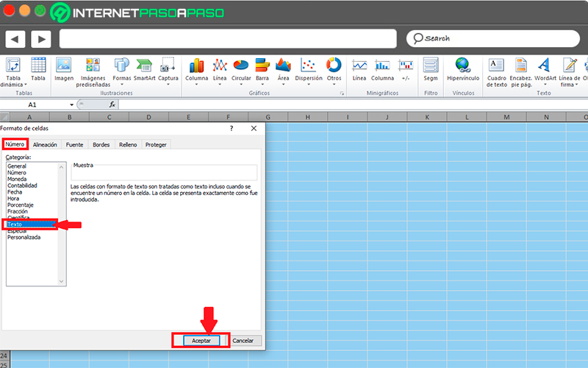Click the Cancelar button

click(243, 341)
